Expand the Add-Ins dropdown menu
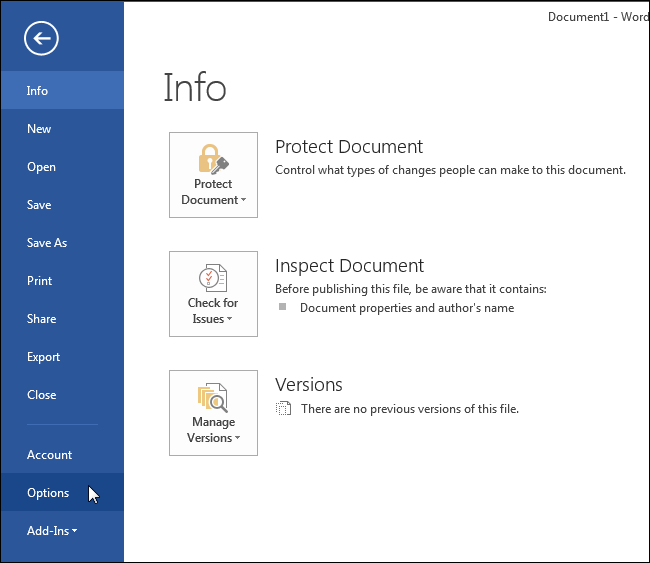 point(62,531)
